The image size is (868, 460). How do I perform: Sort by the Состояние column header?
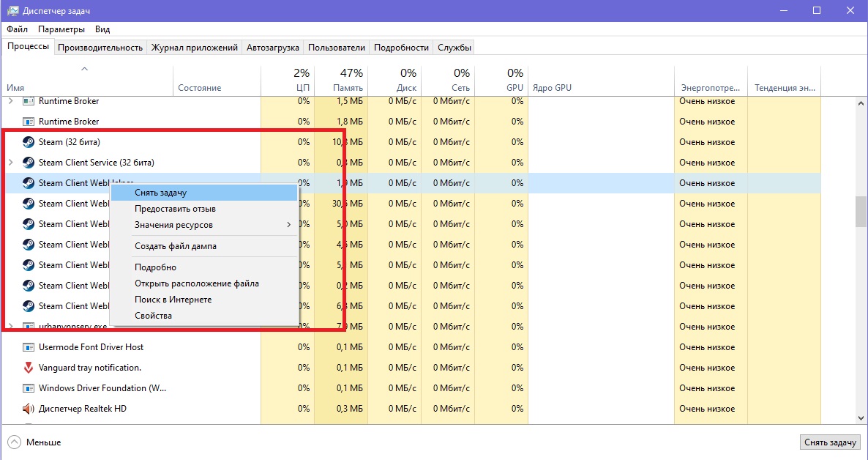tap(217, 81)
